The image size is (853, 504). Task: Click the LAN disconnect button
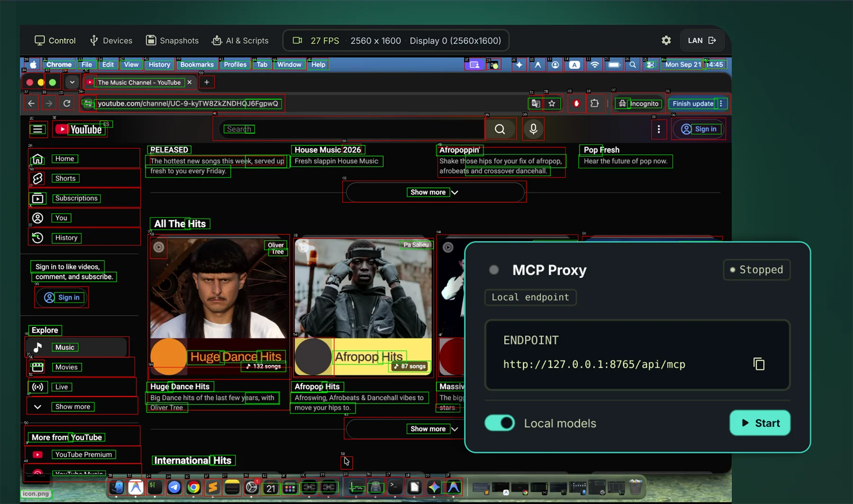702,40
